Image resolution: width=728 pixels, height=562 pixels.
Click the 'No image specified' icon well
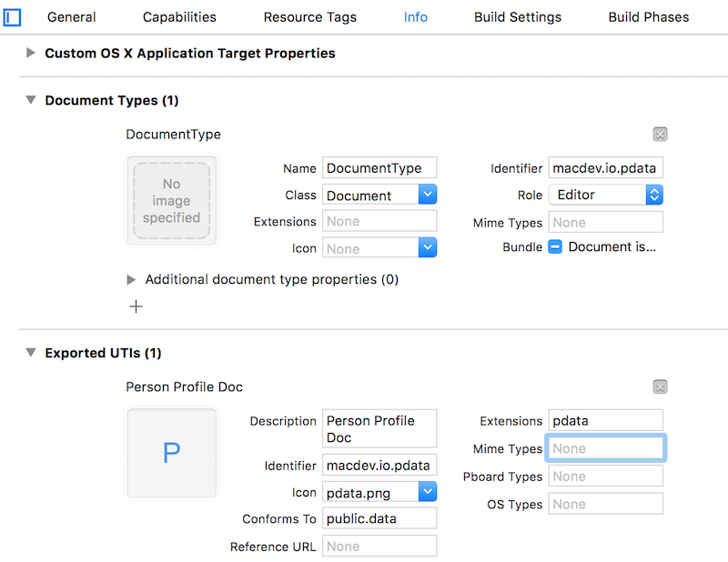tap(171, 201)
